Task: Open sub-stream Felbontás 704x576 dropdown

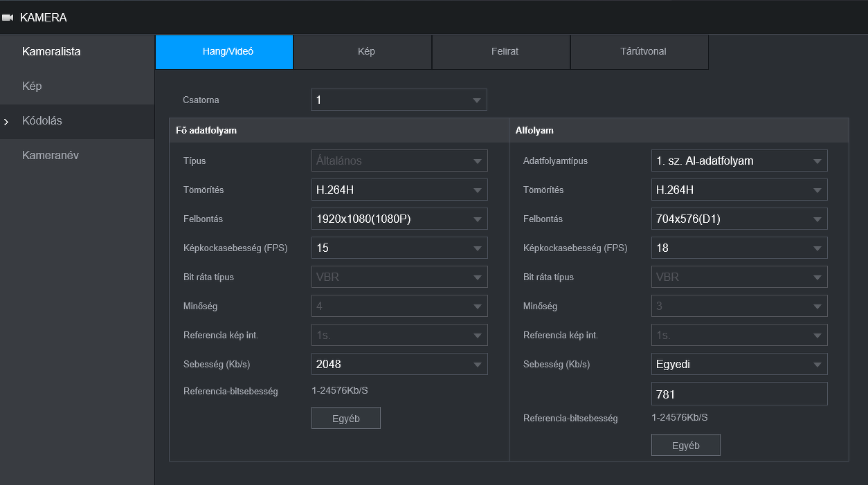Action: (x=739, y=219)
